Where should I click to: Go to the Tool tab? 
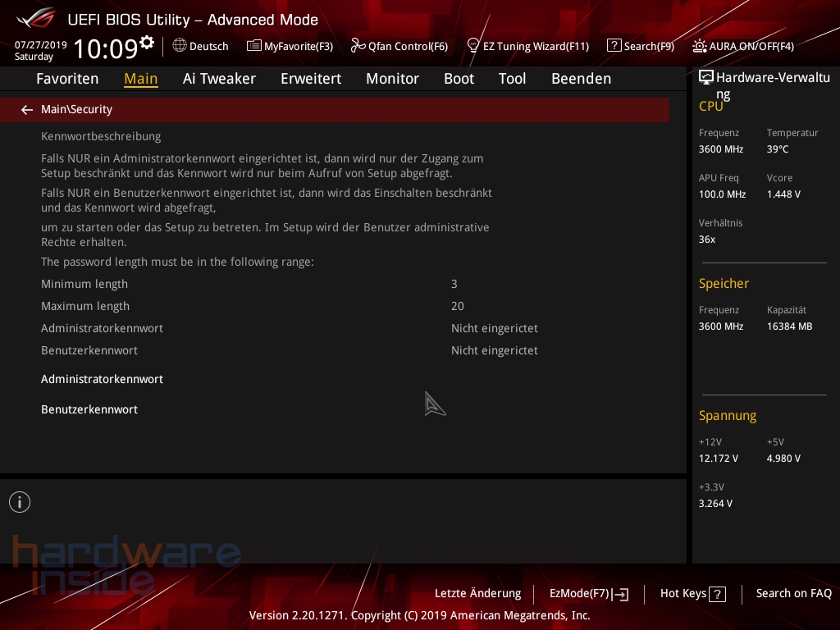click(x=512, y=79)
